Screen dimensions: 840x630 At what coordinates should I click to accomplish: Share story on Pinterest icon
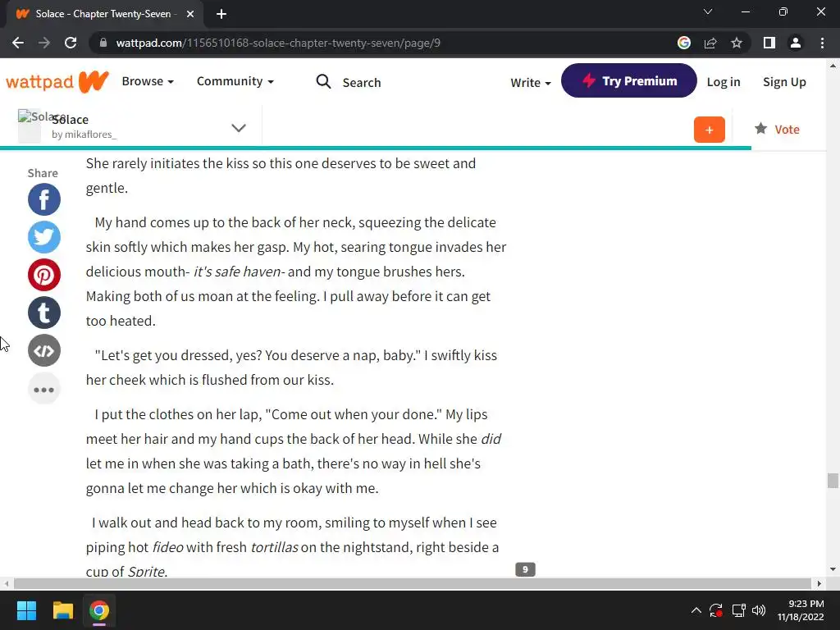coord(44,275)
